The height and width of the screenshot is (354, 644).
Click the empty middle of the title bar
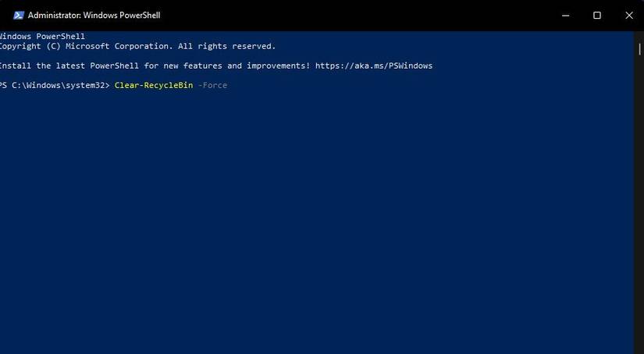(351, 15)
